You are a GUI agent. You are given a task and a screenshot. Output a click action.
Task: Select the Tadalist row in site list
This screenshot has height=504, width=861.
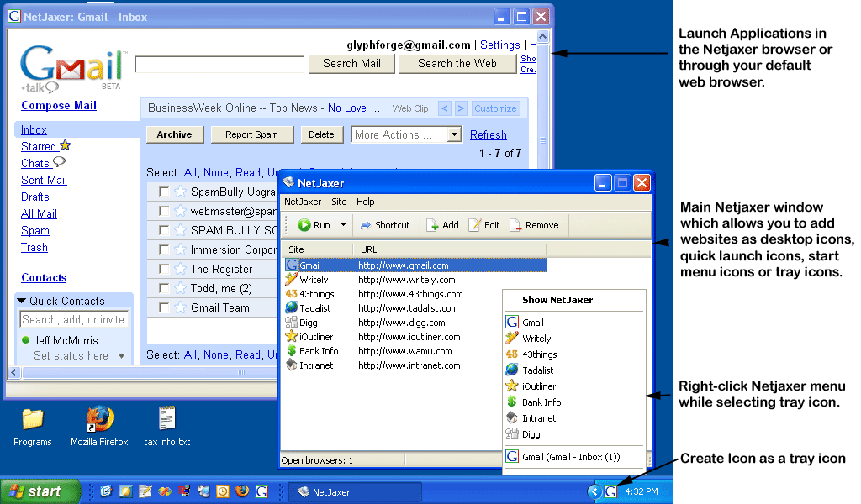tap(373, 308)
